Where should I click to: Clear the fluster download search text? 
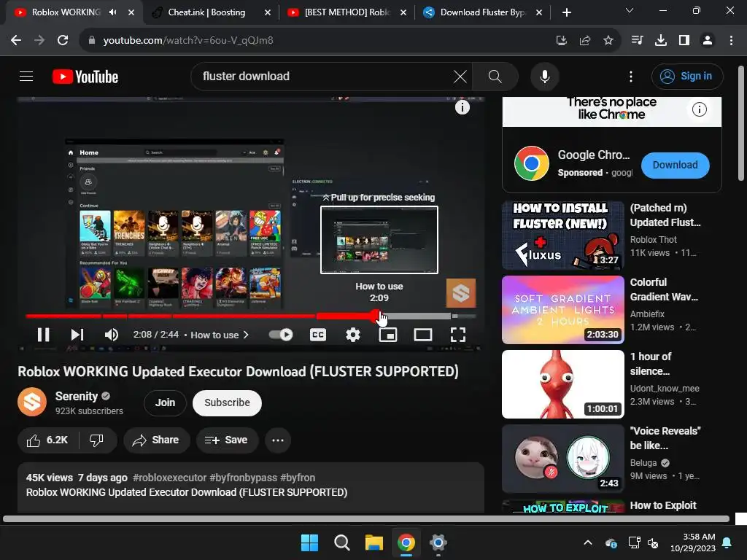point(460,76)
